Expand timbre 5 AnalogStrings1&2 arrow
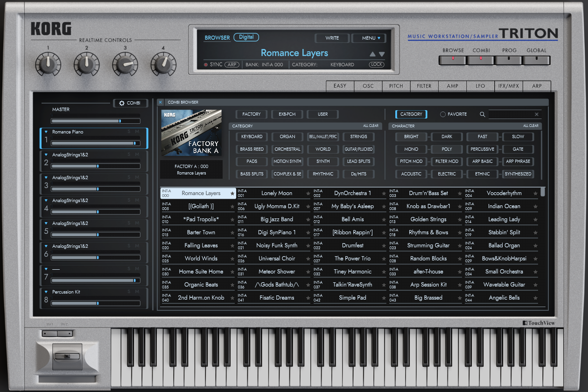The width and height of the screenshot is (588, 392). [x=46, y=224]
